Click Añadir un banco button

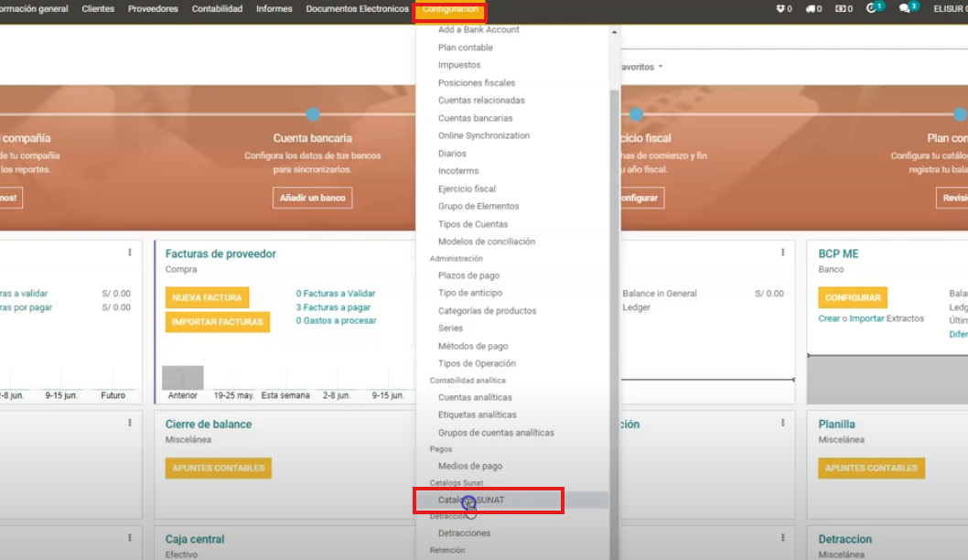pyautogui.click(x=312, y=198)
